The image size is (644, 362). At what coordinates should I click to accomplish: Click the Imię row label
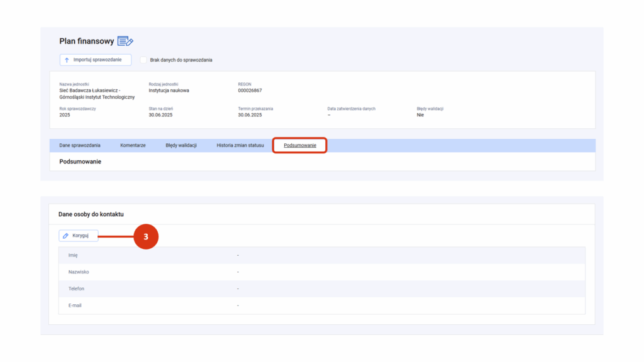click(73, 255)
